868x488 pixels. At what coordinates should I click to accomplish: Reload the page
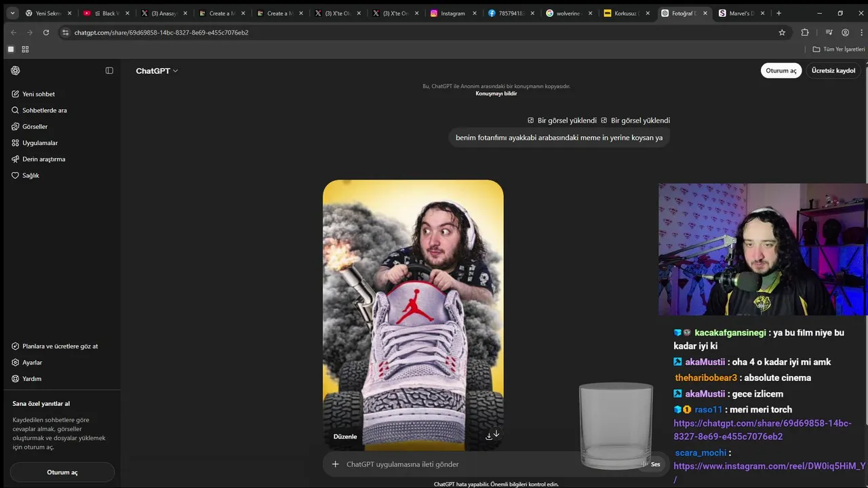tap(46, 33)
